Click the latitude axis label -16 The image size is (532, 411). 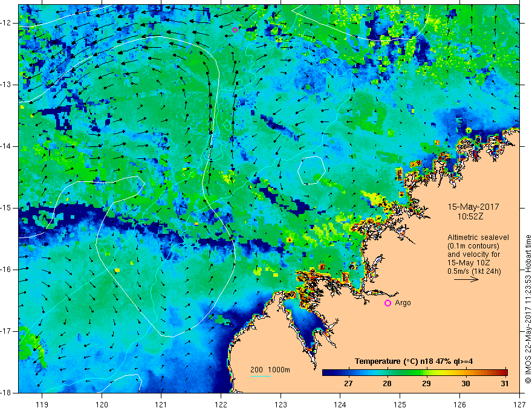click(6, 270)
